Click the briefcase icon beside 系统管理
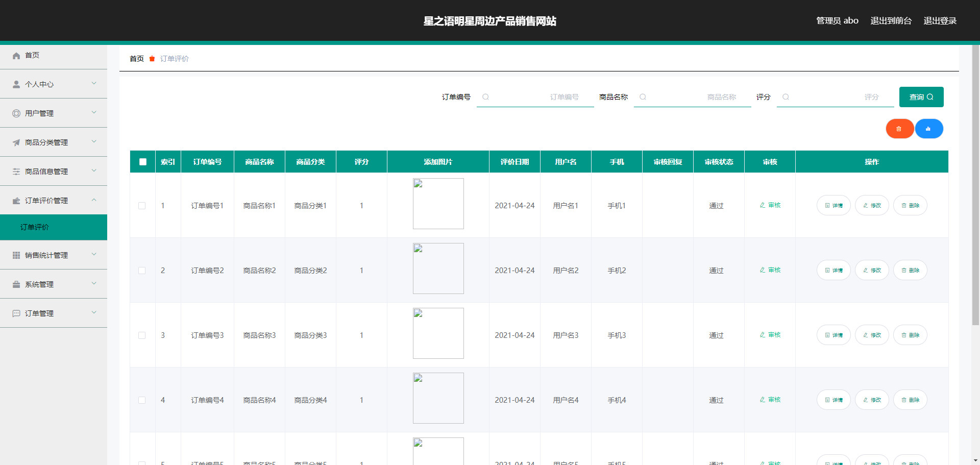 16,284
